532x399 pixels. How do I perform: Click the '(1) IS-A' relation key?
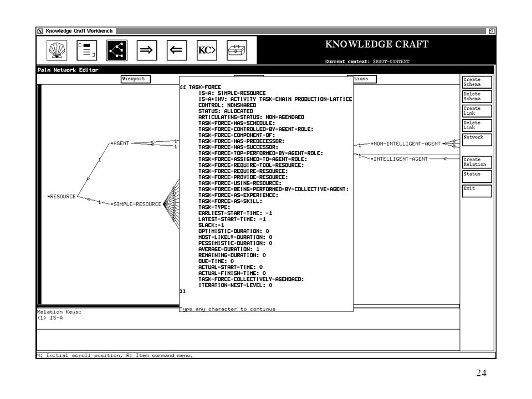click(50, 318)
